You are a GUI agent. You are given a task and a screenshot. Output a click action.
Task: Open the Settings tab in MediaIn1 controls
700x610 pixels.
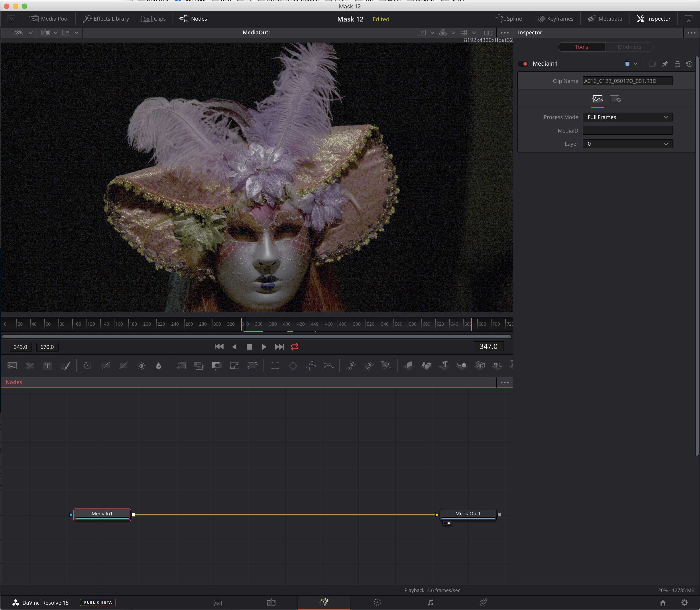point(615,99)
